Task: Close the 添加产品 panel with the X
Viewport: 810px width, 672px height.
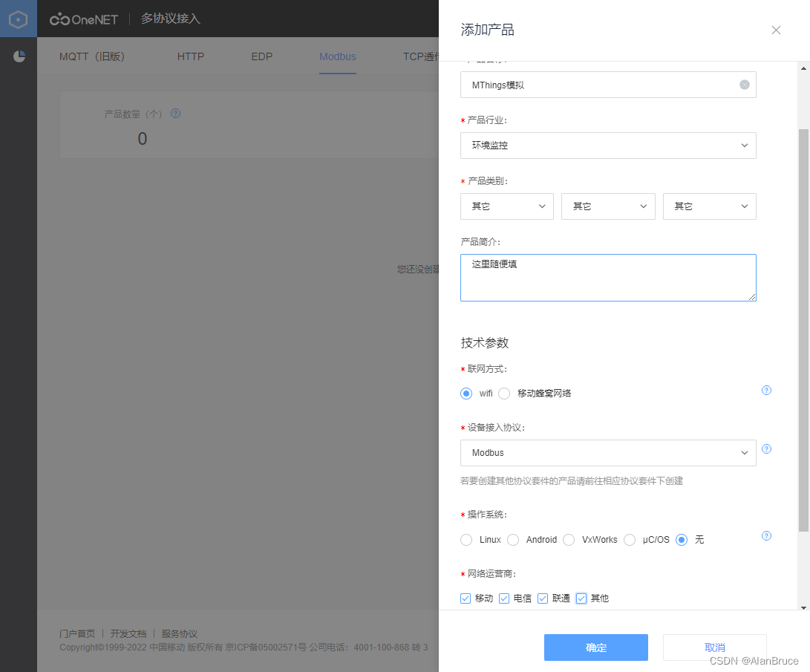Action: (x=776, y=30)
